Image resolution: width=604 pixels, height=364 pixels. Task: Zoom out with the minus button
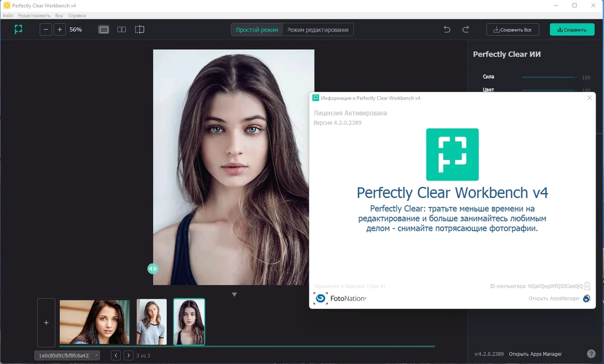(46, 30)
